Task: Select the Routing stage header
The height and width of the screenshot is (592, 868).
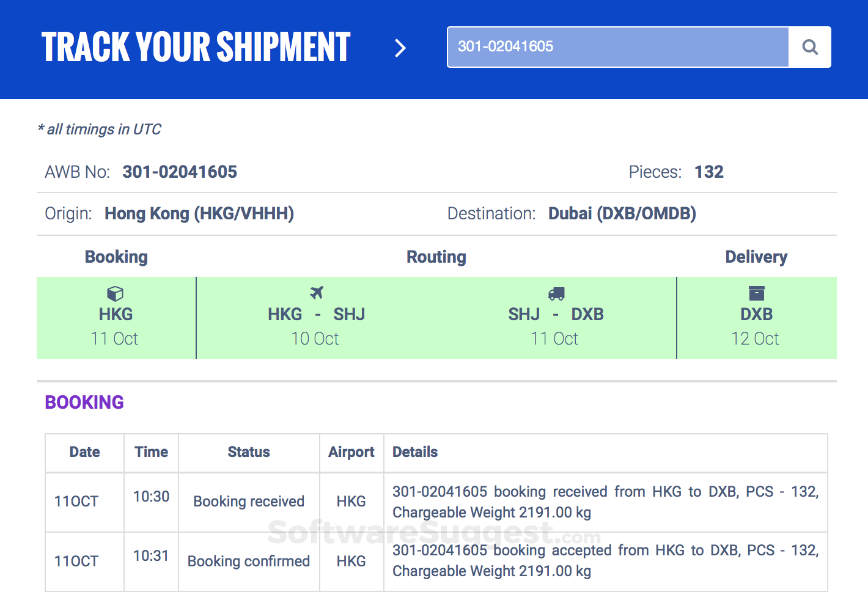Action: 436,257
